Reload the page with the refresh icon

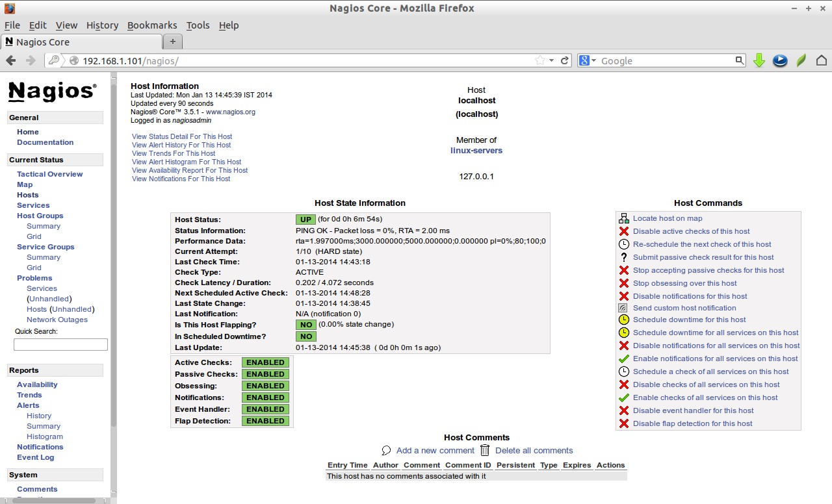pos(565,60)
